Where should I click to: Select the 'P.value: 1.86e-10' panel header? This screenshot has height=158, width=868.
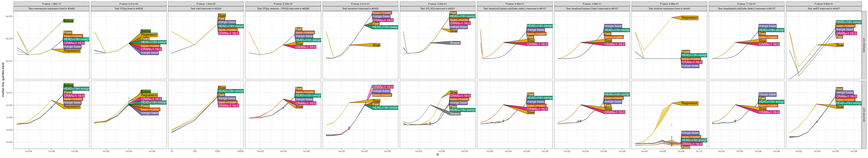[x=51, y=4]
